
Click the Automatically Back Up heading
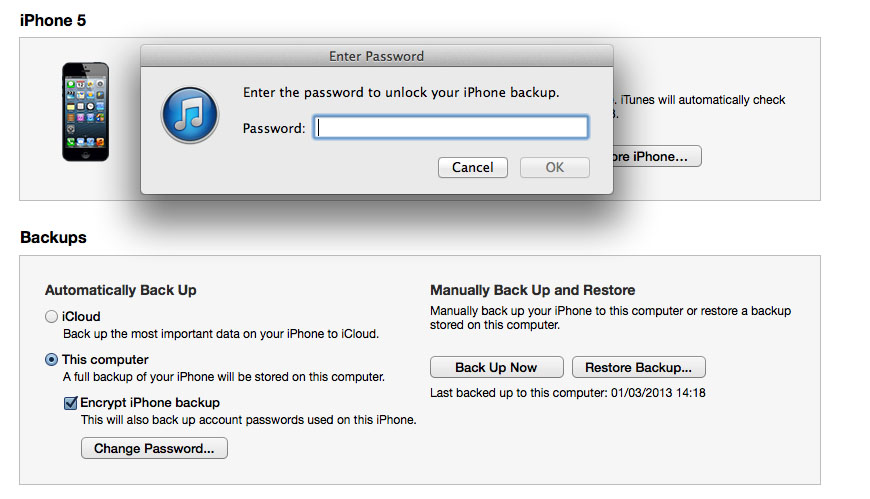click(120, 290)
